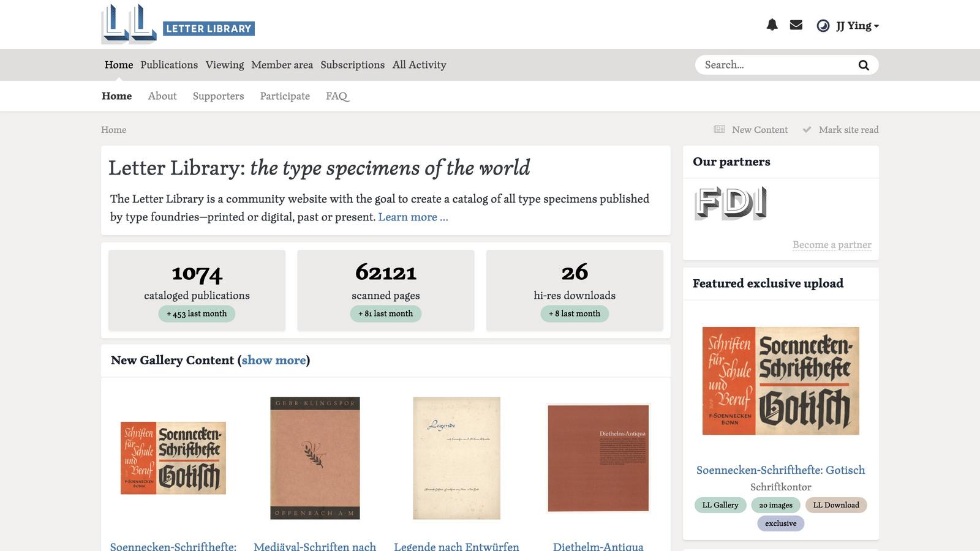Viewport: 980px width, 551px height.
Task: Open All Activity in the main navigation
Action: 419,65
